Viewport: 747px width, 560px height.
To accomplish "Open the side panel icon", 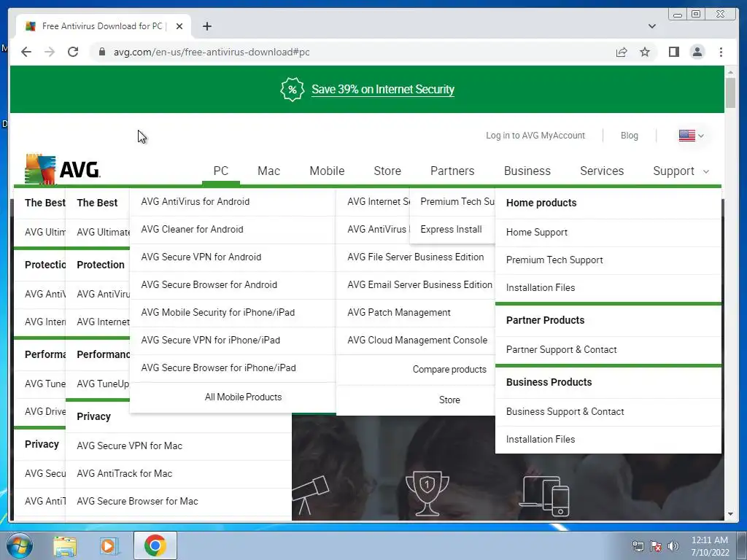I will [x=673, y=52].
